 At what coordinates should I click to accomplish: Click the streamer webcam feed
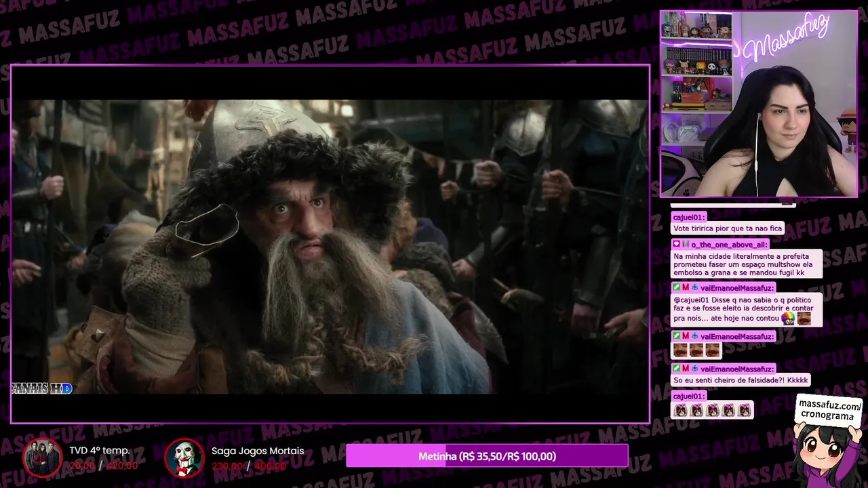759,104
